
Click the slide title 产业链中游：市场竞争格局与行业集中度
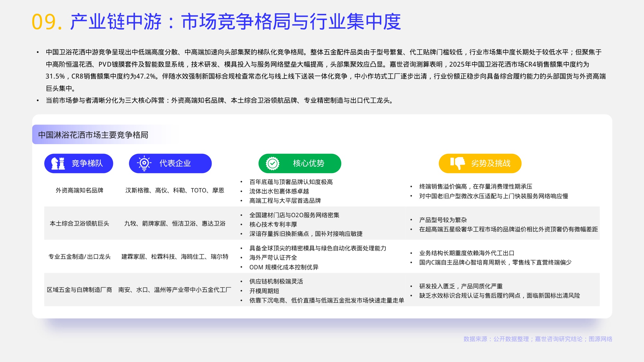(x=235, y=22)
